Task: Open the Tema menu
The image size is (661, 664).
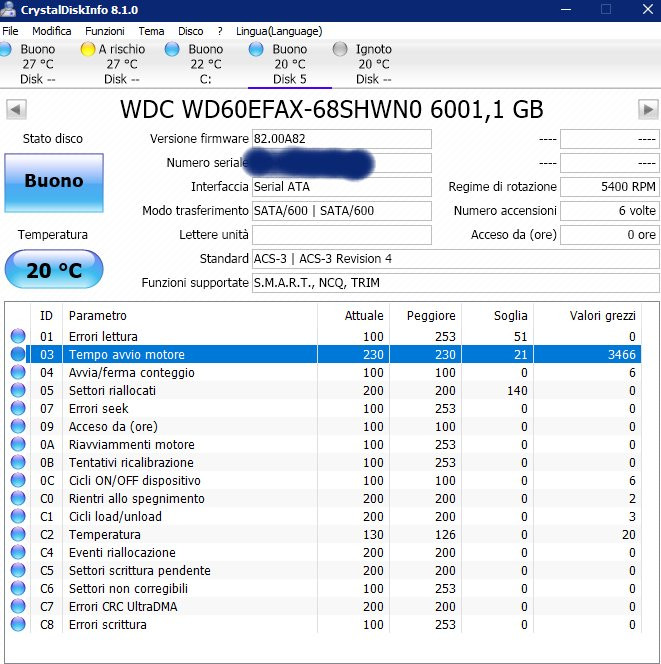Action: click(x=151, y=31)
